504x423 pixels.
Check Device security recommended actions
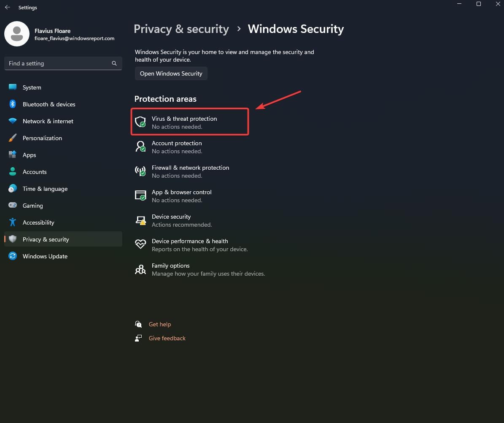pos(171,220)
